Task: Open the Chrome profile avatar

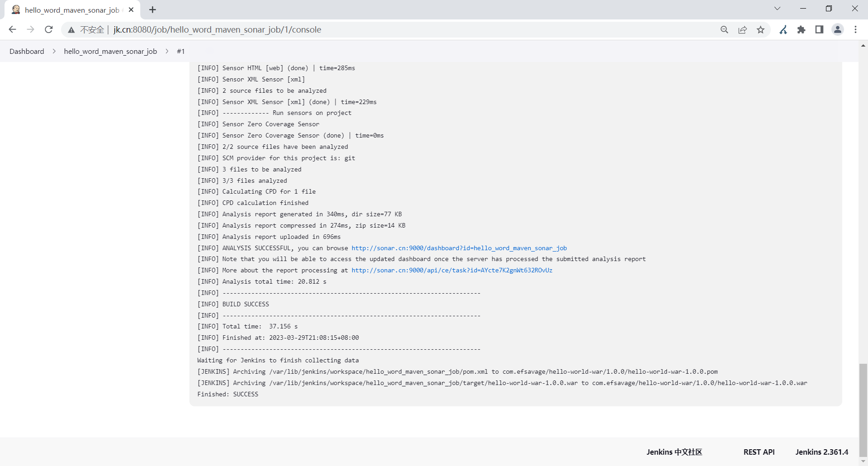Action: click(x=838, y=30)
